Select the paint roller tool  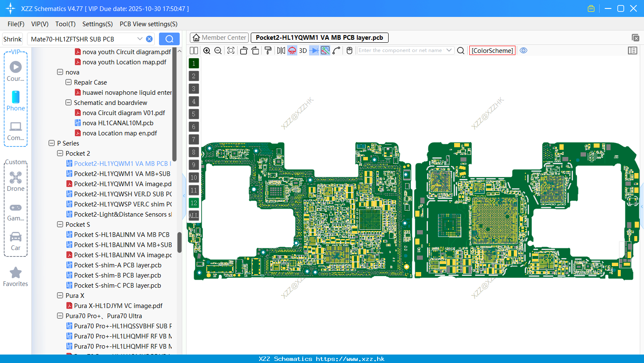(x=268, y=50)
